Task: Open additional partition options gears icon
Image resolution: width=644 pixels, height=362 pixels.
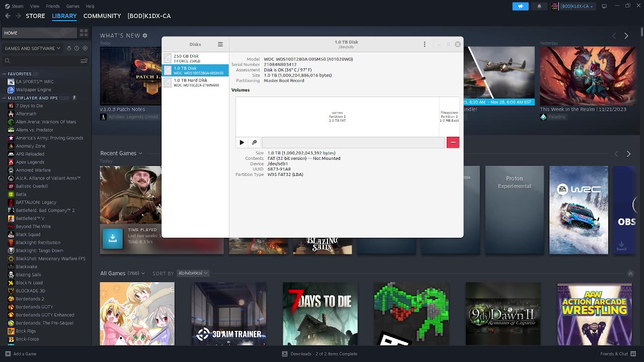Action: click(254, 142)
